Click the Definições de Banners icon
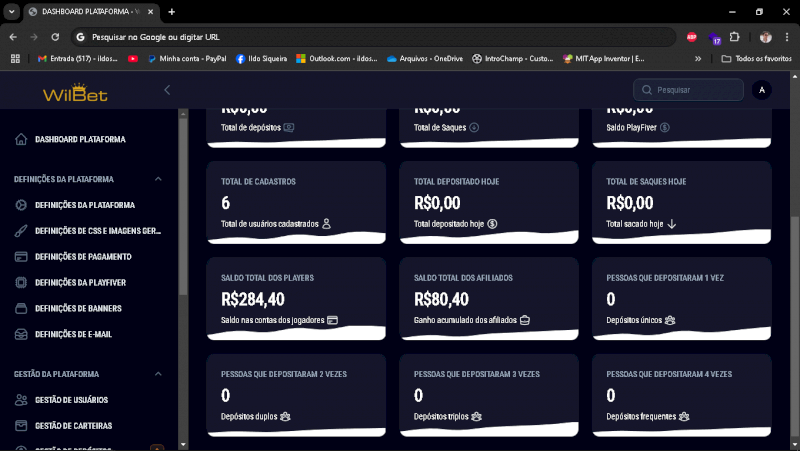The height and width of the screenshot is (451, 800). point(21,309)
